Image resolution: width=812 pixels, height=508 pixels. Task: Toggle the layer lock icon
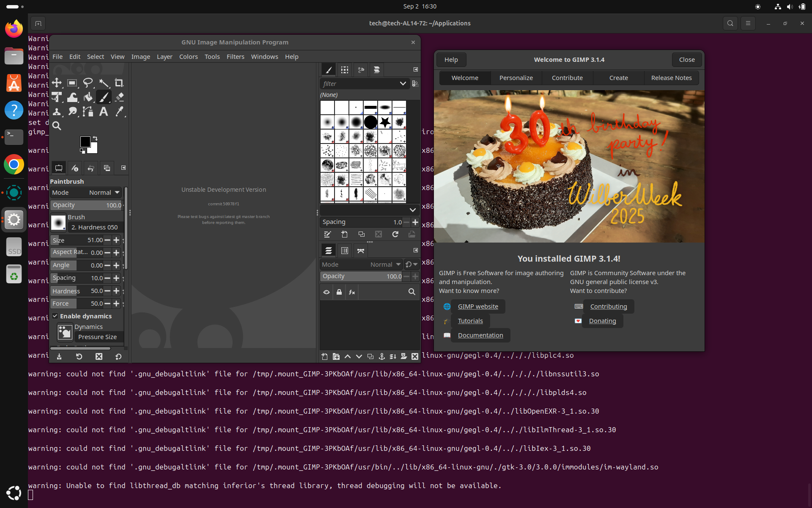[x=339, y=292]
